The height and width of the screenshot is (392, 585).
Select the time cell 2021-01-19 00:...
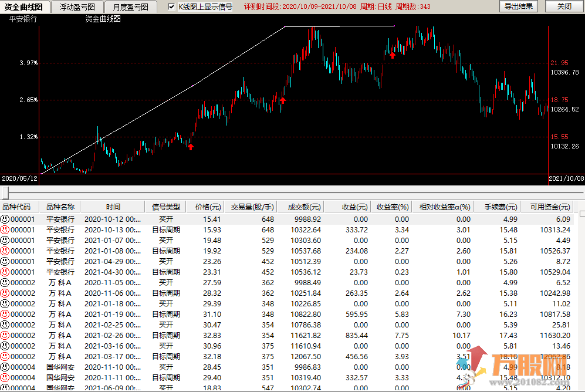pos(113,315)
